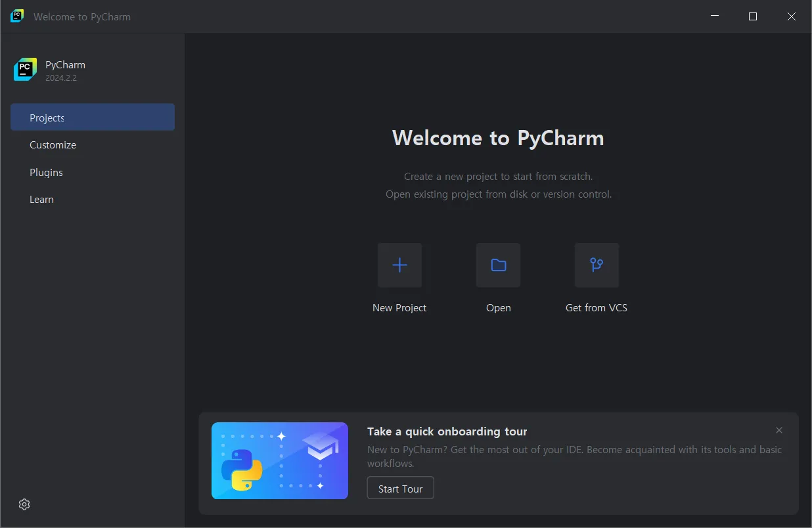The height and width of the screenshot is (528, 812).
Task: Dismiss the onboarding tour banner
Action: 779,430
